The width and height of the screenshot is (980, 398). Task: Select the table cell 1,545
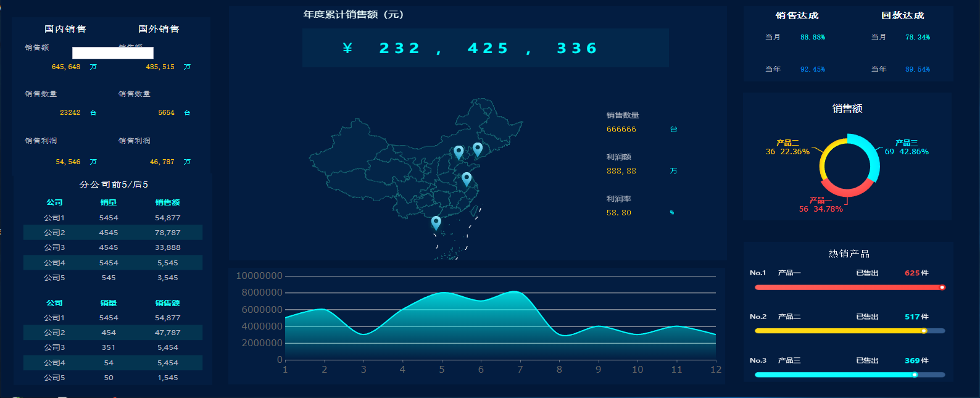(x=168, y=378)
